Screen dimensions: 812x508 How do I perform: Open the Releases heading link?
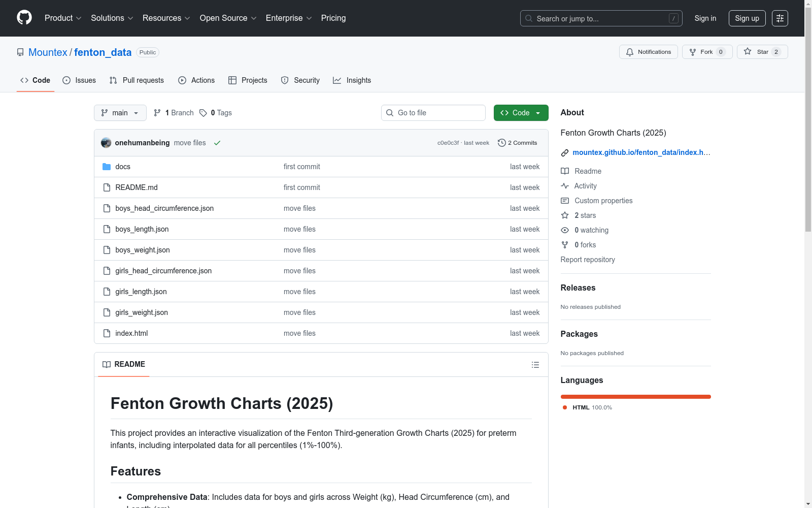pos(578,288)
